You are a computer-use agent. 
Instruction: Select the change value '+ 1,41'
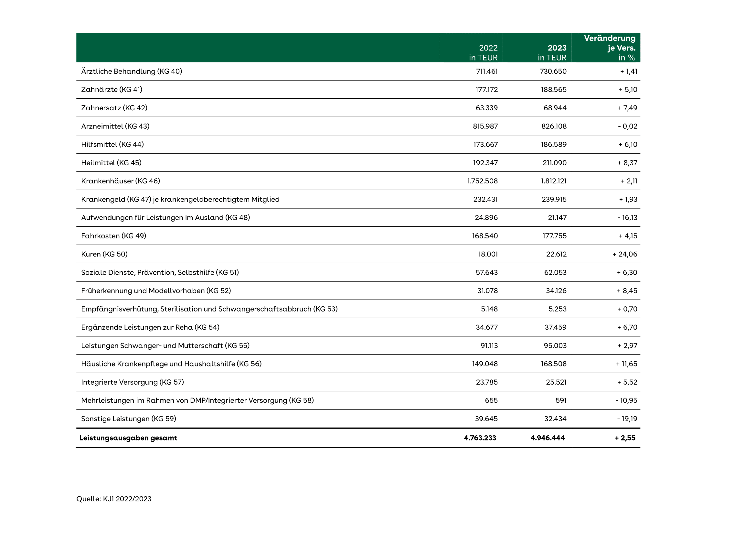[x=629, y=71]
